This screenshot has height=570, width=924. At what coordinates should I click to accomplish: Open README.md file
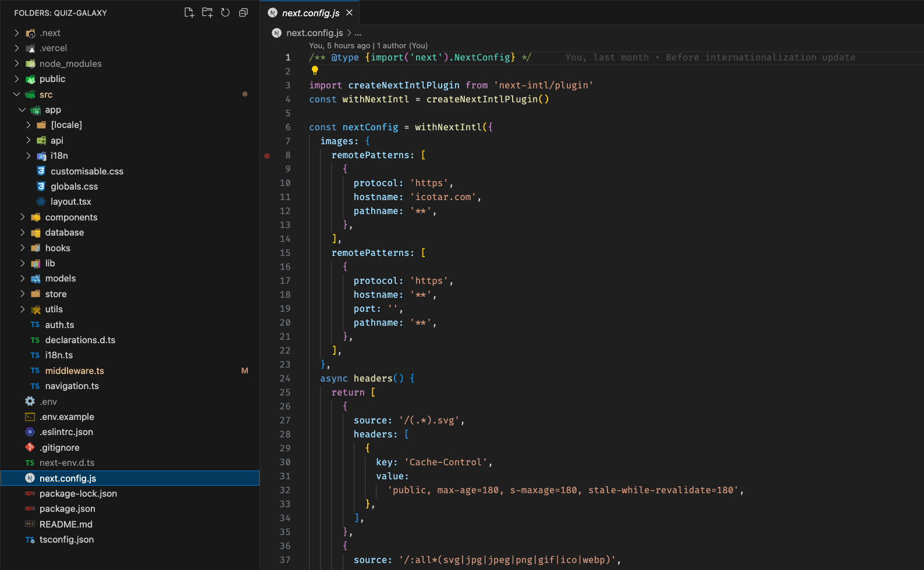coord(66,524)
